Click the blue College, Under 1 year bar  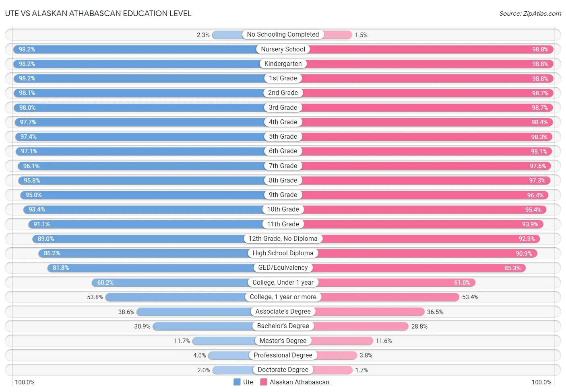click(x=187, y=283)
